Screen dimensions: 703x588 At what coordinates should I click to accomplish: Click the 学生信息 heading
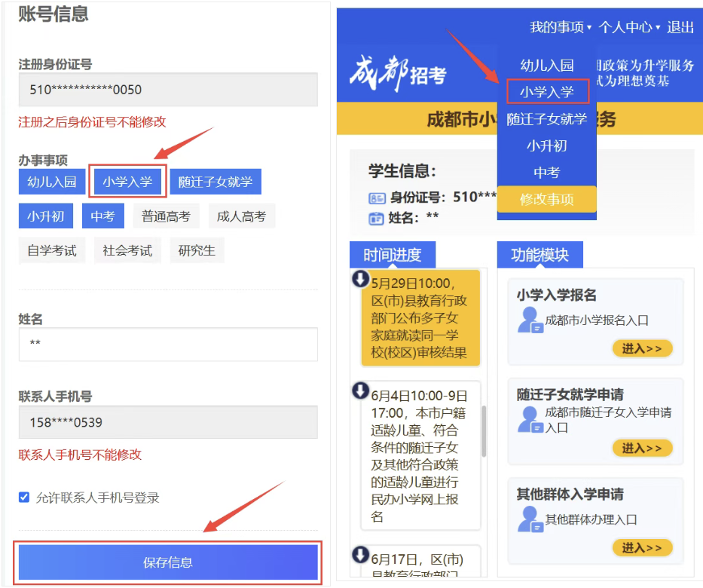[x=402, y=171]
